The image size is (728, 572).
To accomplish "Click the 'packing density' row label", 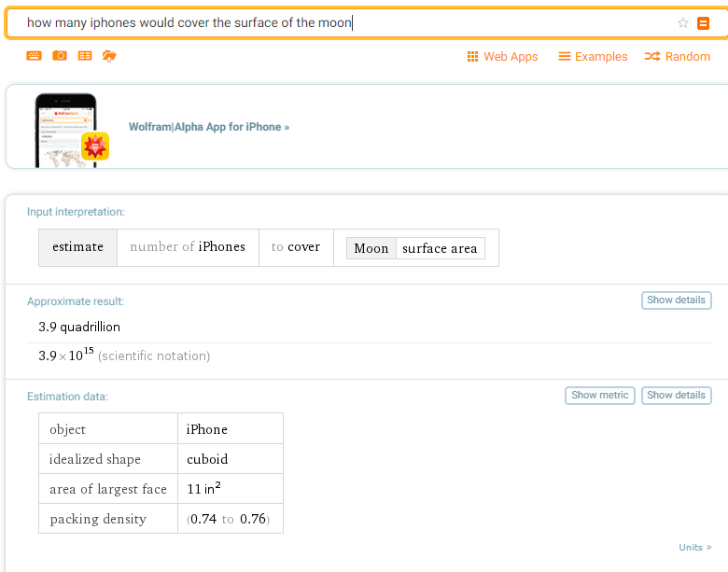I will coord(98,519).
